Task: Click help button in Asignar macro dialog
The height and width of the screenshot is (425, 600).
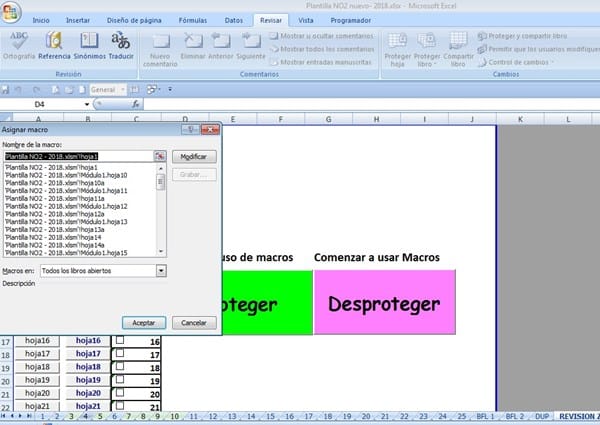Action: coord(191,130)
